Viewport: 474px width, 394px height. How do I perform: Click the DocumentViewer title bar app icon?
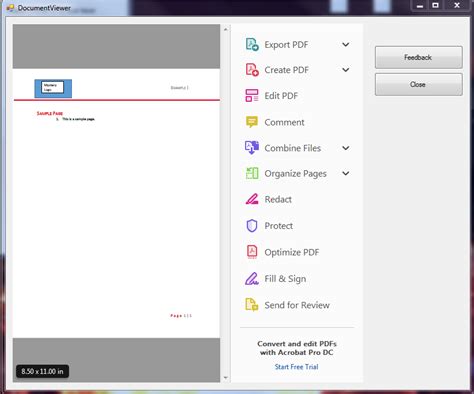[10, 8]
